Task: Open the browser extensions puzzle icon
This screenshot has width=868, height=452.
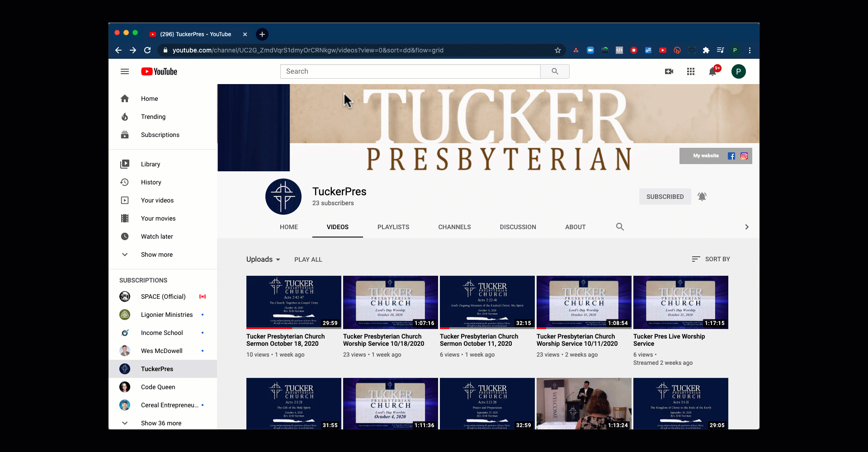Action: coord(706,50)
